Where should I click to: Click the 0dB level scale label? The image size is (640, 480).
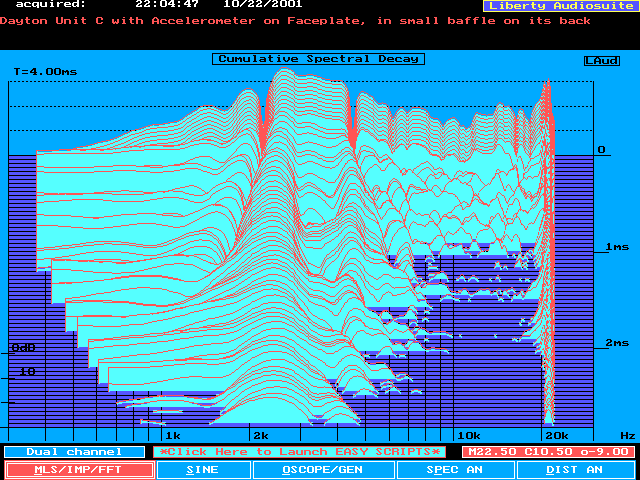click(x=23, y=348)
